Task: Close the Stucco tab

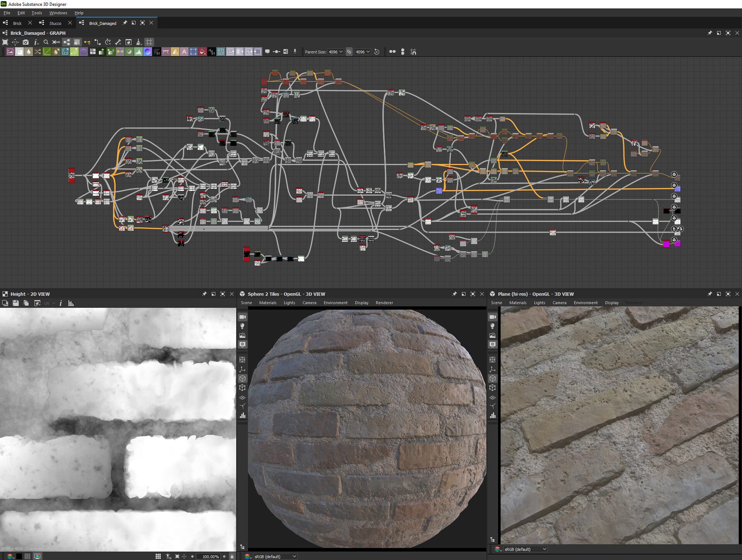Action: pos(70,23)
